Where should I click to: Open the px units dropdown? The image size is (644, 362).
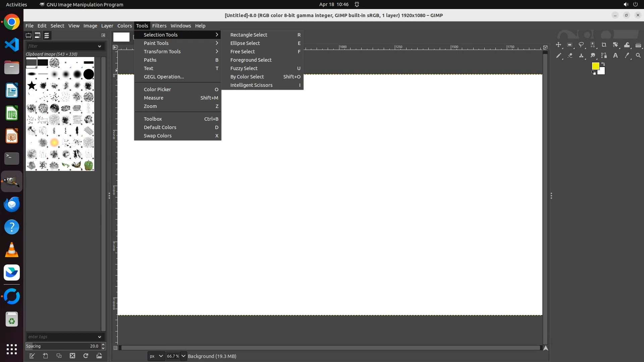(x=156, y=356)
